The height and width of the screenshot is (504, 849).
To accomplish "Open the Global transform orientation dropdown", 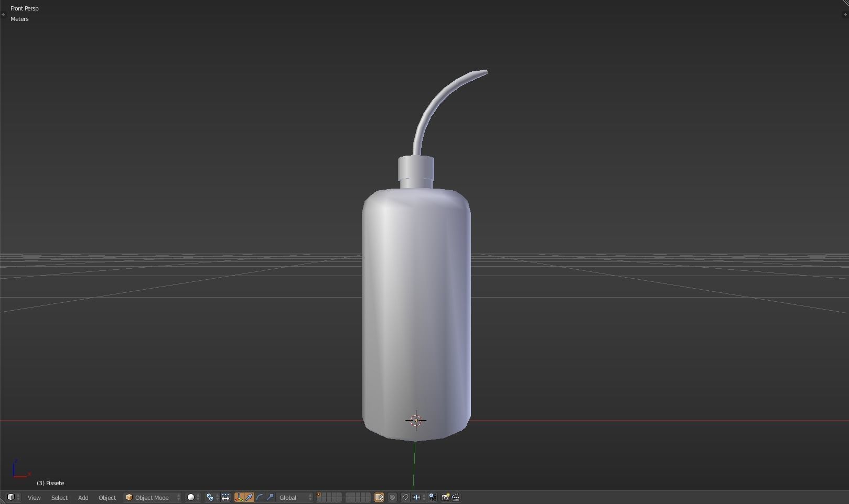I will pyautogui.click(x=295, y=497).
